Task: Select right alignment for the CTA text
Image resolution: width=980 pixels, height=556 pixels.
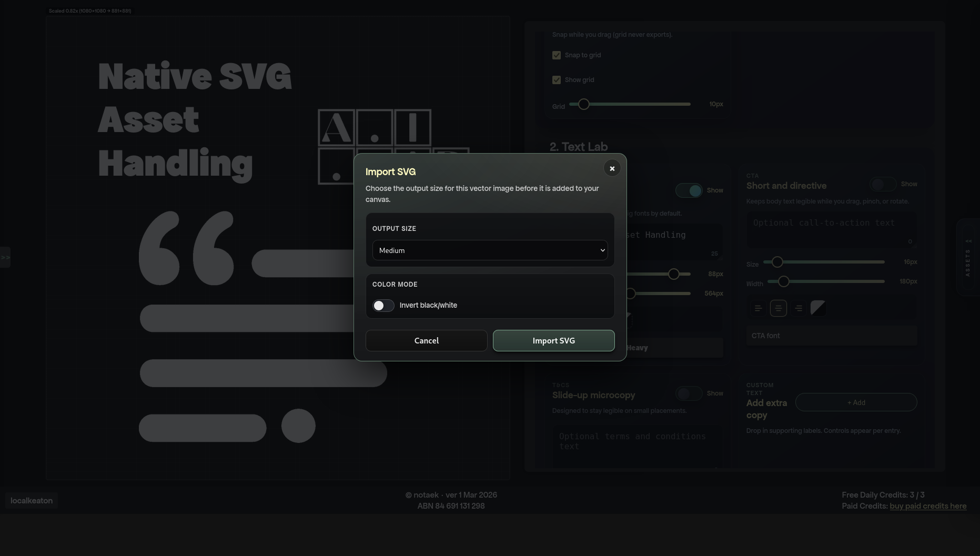Action: (x=798, y=308)
